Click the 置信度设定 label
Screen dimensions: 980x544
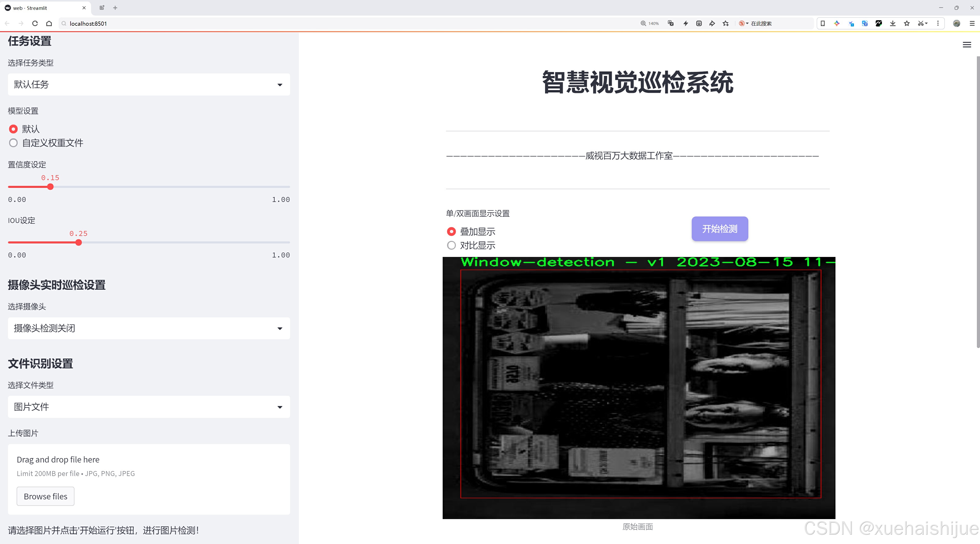27,165
